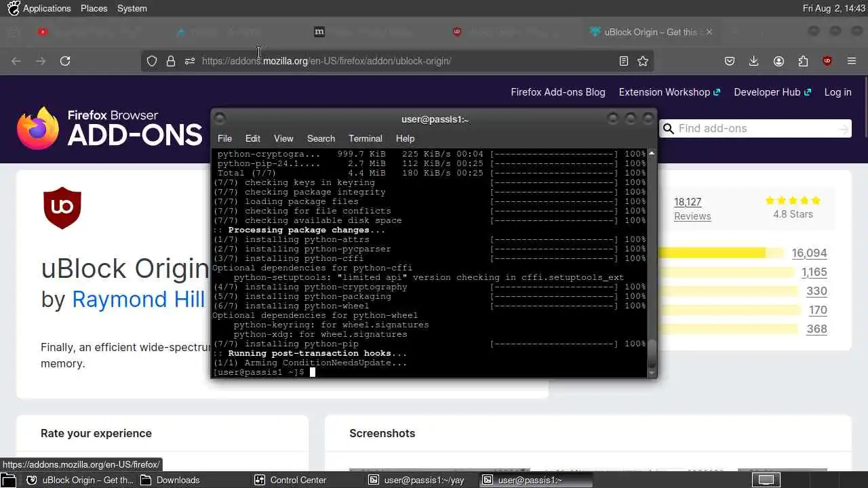Viewport: 868px width, 488px height.
Task: Click the show desktop icon in bottom panel
Action: (x=8, y=480)
